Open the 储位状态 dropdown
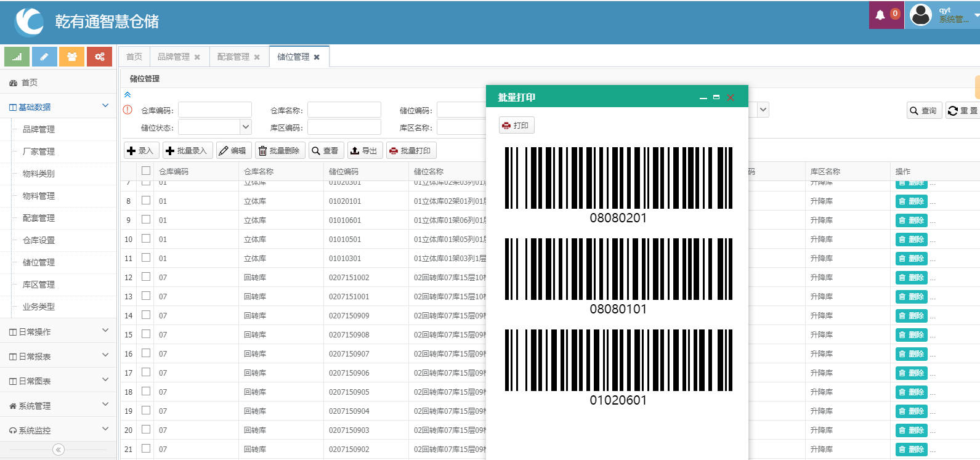The width and height of the screenshot is (980, 460). [246, 127]
